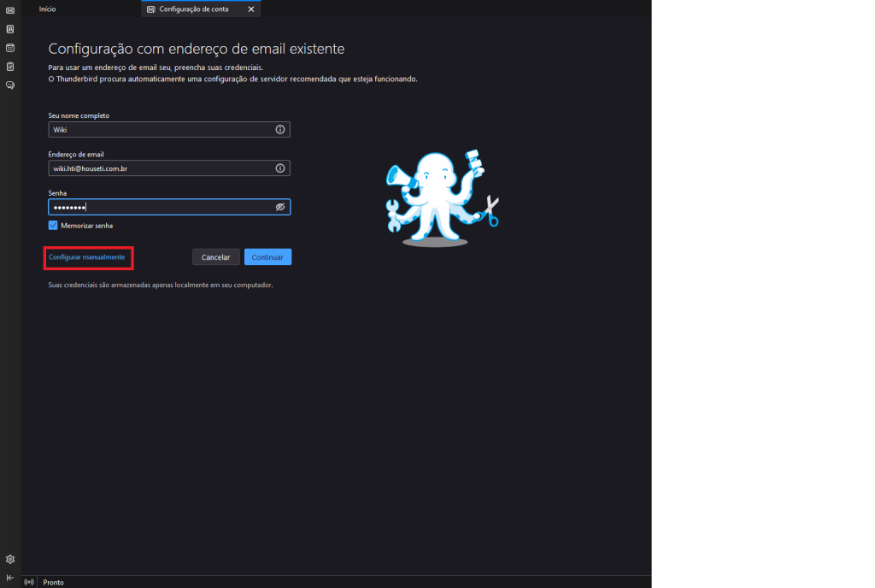This screenshot has height=588, width=875.
Task: Open the Mail space icon in sidebar
Action: [10, 10]
